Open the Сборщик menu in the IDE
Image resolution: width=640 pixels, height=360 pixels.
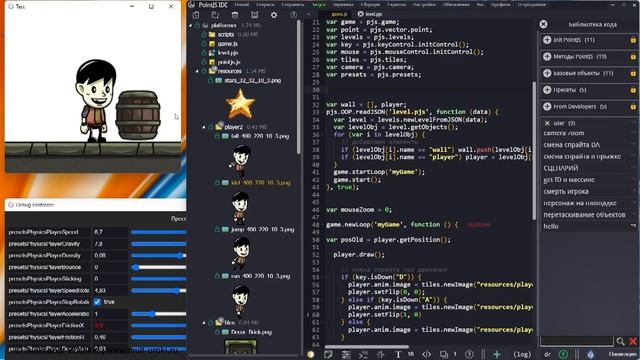pyautogui.click(x=370, y=4)
